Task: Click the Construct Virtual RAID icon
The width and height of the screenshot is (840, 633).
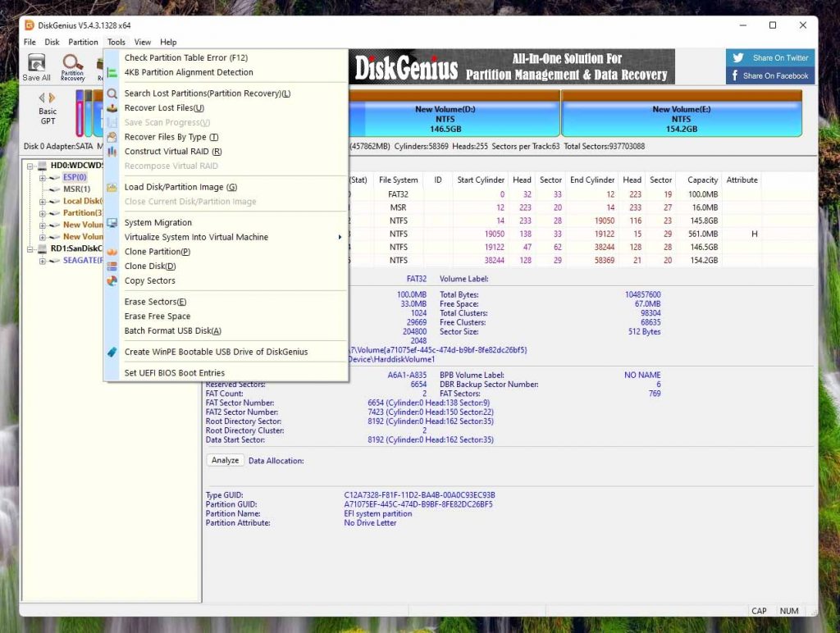Action: 112,152
